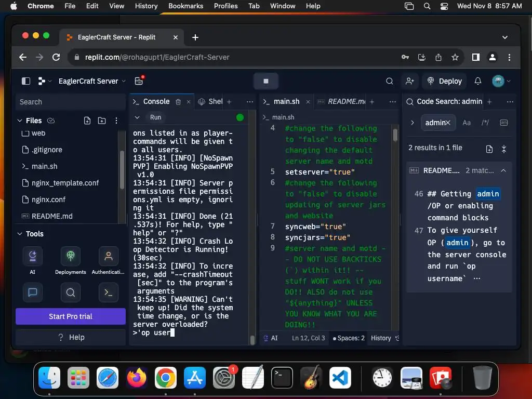Click the file tree scrollbar
The width and height of the screenshot is (532, 399).
[x=122, y=170]
